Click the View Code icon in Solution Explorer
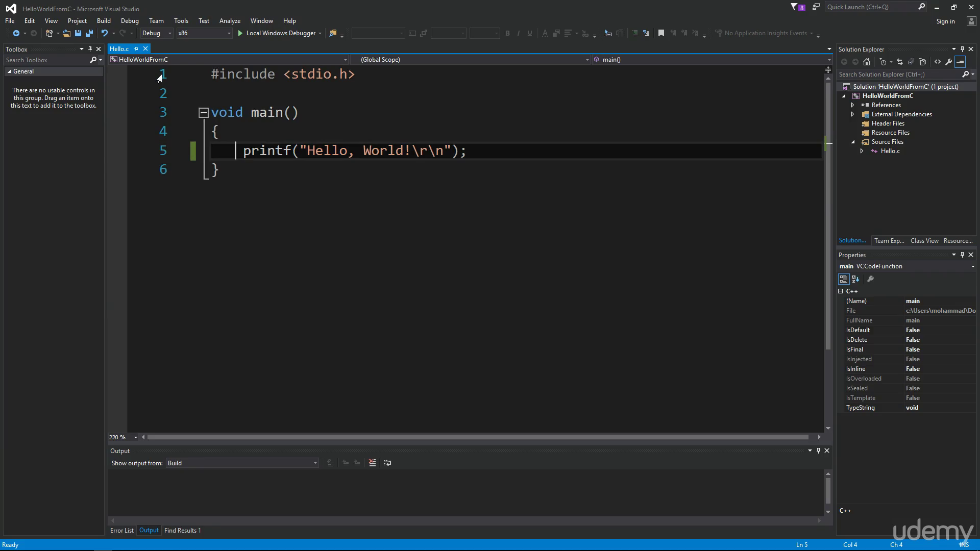 click(x=938, y=62)
